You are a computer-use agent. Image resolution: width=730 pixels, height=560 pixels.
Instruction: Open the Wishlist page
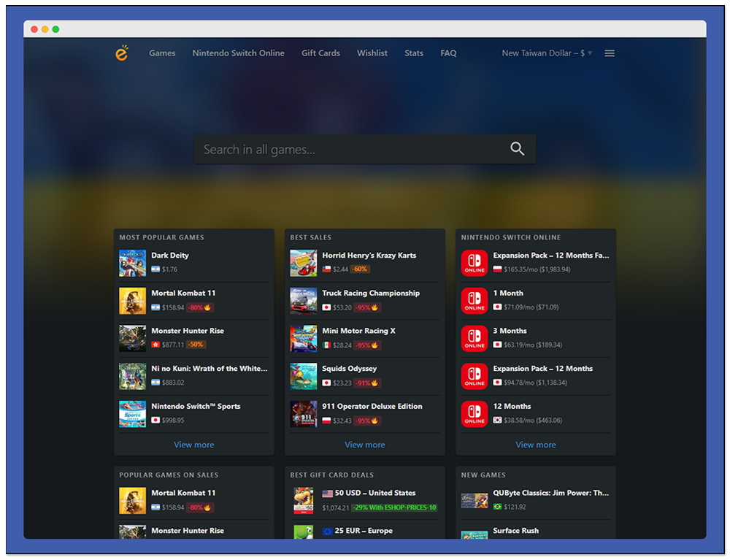tap(372, 53)
